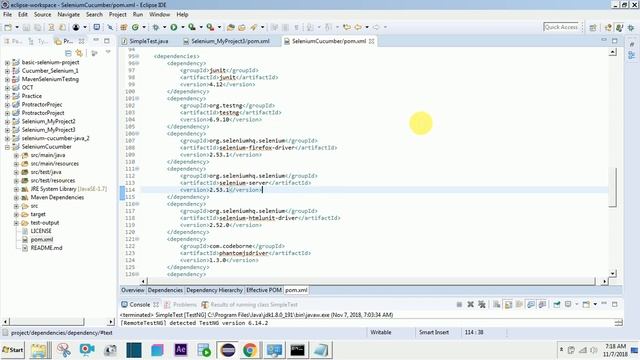Select the JRE System Library node
This screenshot has height=360, width=640.
[x=69, y=189]
